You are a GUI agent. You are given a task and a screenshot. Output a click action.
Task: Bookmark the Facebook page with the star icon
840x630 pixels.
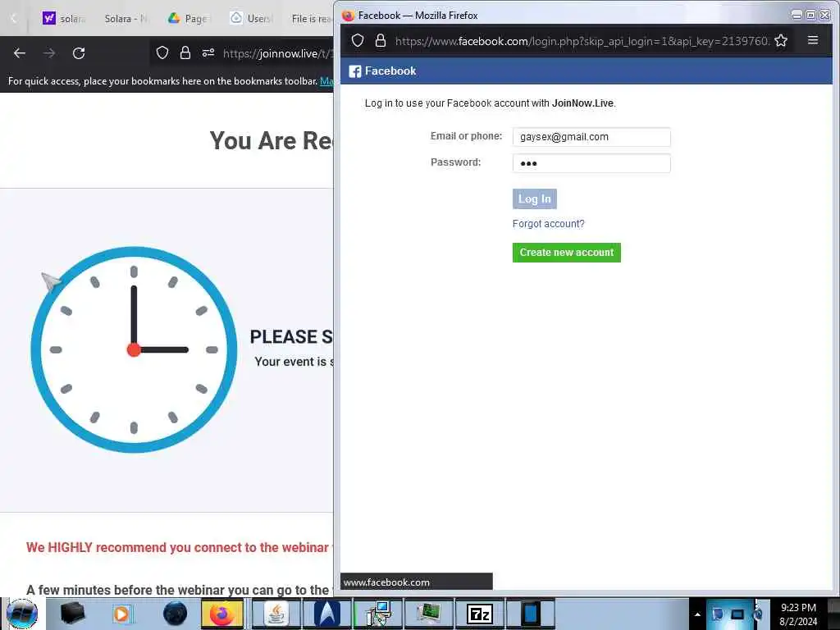pos(781,41)
